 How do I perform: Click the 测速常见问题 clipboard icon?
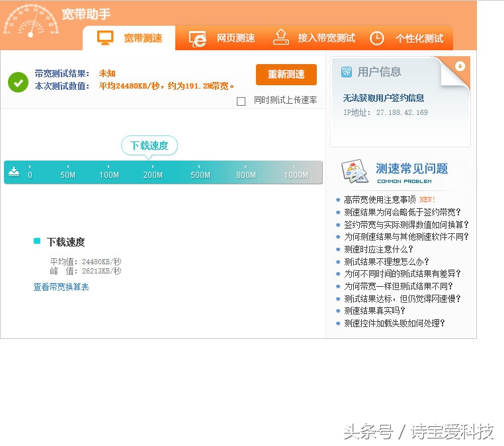[x=355, y=172]
